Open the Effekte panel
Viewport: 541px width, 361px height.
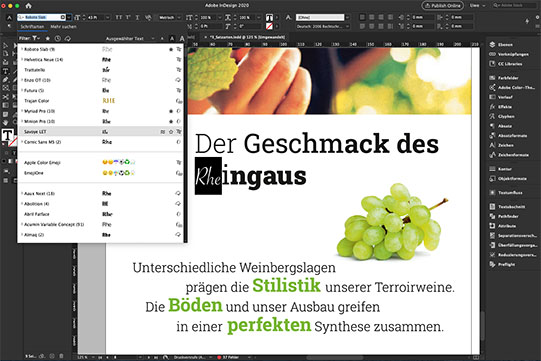tap(500, 107)
